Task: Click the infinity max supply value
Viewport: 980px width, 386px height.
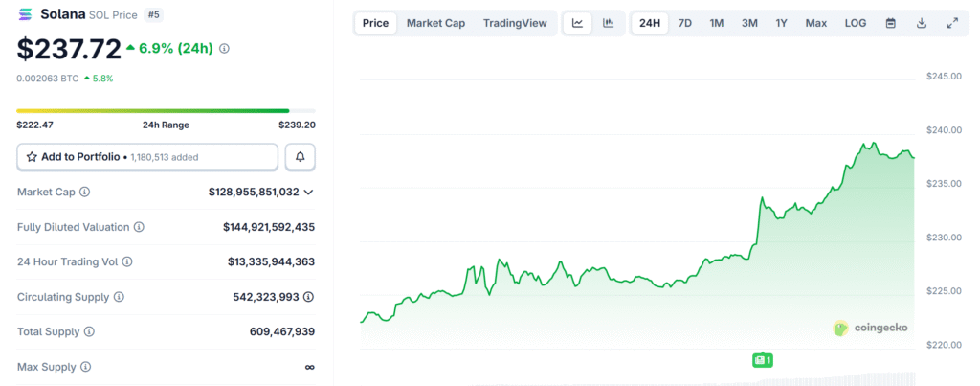Action: point(309,367)
